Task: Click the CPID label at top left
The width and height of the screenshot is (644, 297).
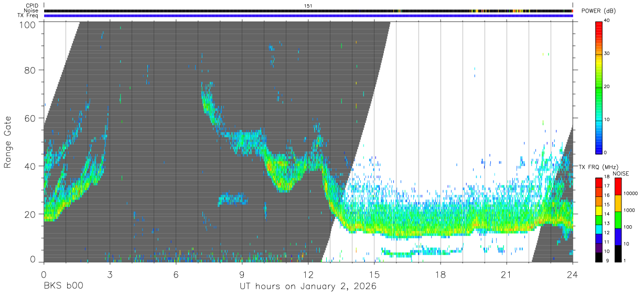Action: coord(31,6)
